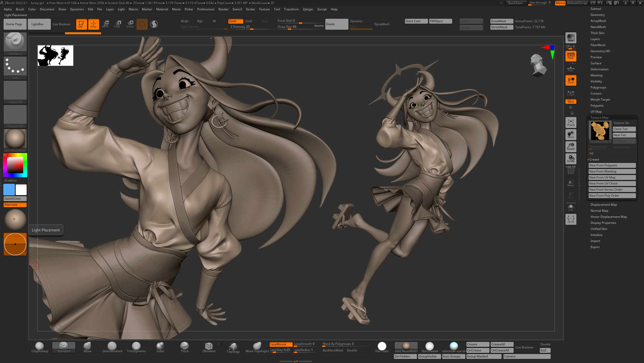This screenshot has width=644, height=363.
Task: Toggle the Floor grid
Action: pos(571,69)
